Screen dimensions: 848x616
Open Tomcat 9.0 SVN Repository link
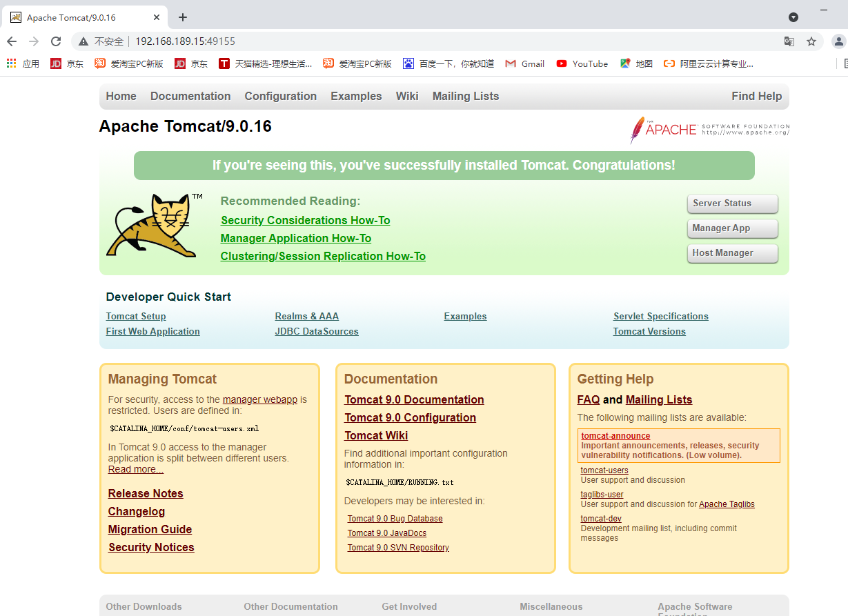tap(398, 548)
